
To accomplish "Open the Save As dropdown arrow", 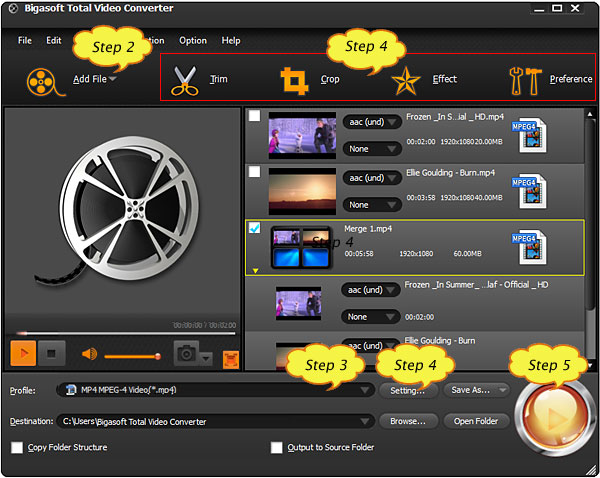I will pos(502,390).
